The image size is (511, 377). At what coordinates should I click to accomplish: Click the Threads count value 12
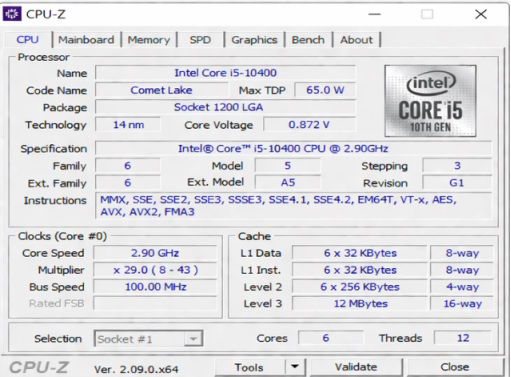click(x=463, y=338)
